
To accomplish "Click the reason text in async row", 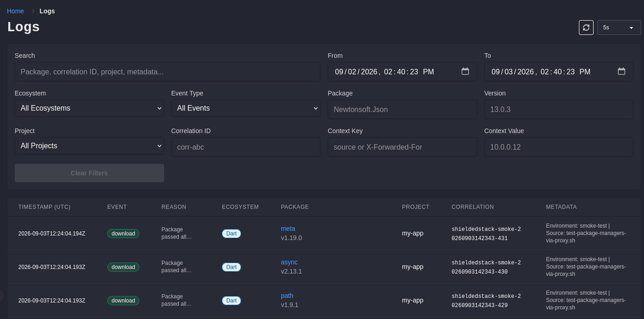I will tap(176, 267).
